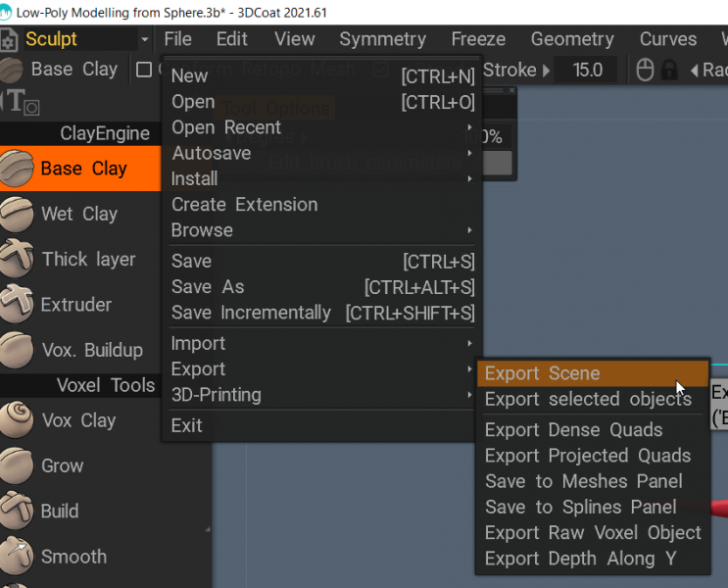Click Export Scene in the submenu
728x588 pixels.
(542, 373)
